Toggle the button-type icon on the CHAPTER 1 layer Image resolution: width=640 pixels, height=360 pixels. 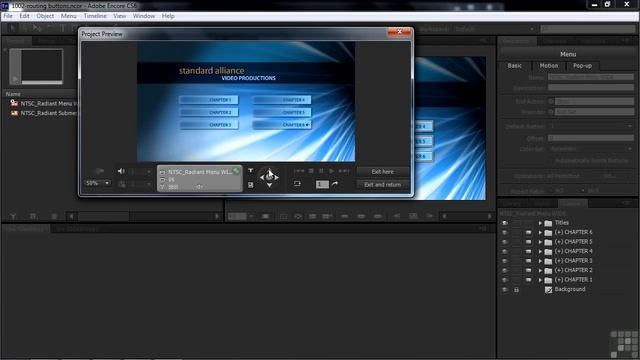pos(528,280)
